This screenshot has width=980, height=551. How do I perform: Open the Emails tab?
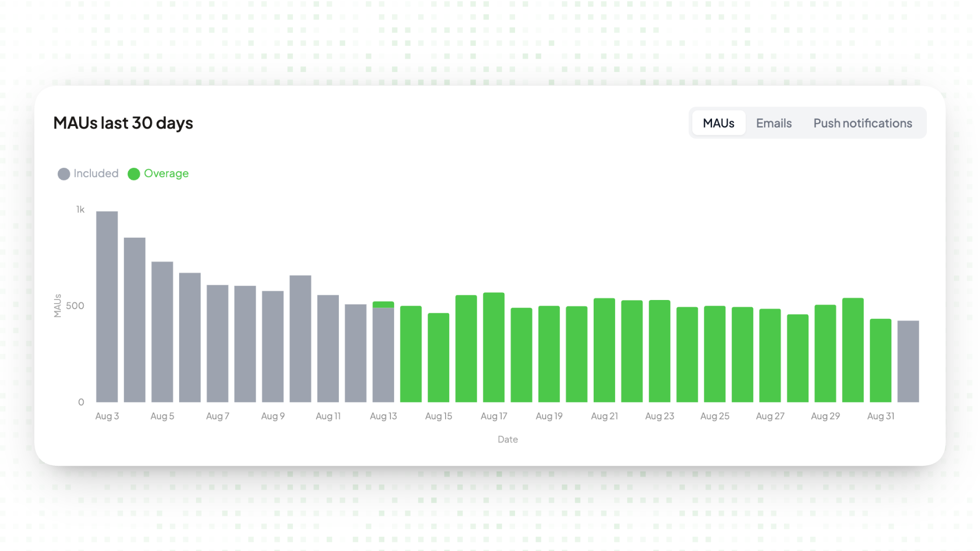774,123
